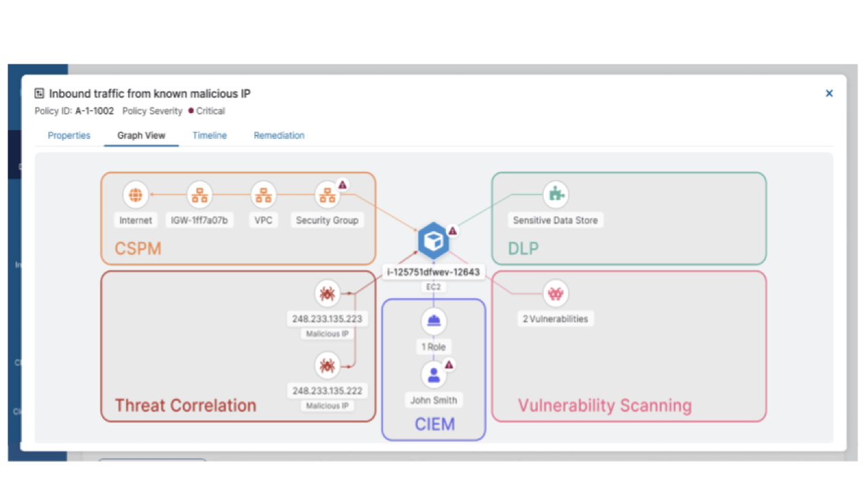Click the John Smith user icon

(434, 375)
